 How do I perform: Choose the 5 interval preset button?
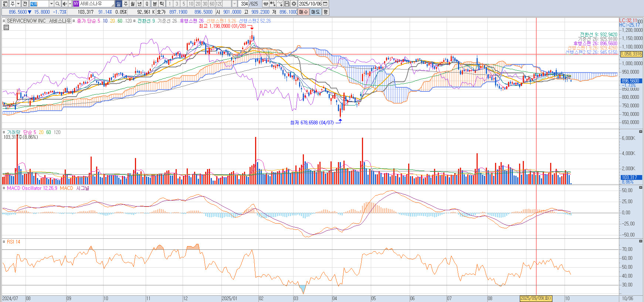(x=184, y=4)
